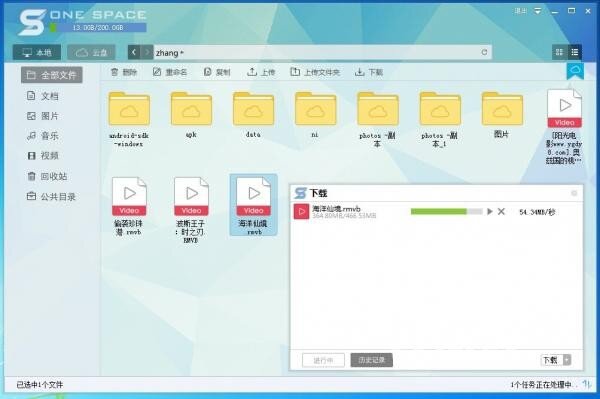Click the path field showing zhang
Viewport: 600px width, 399px height.
(317, 52)
